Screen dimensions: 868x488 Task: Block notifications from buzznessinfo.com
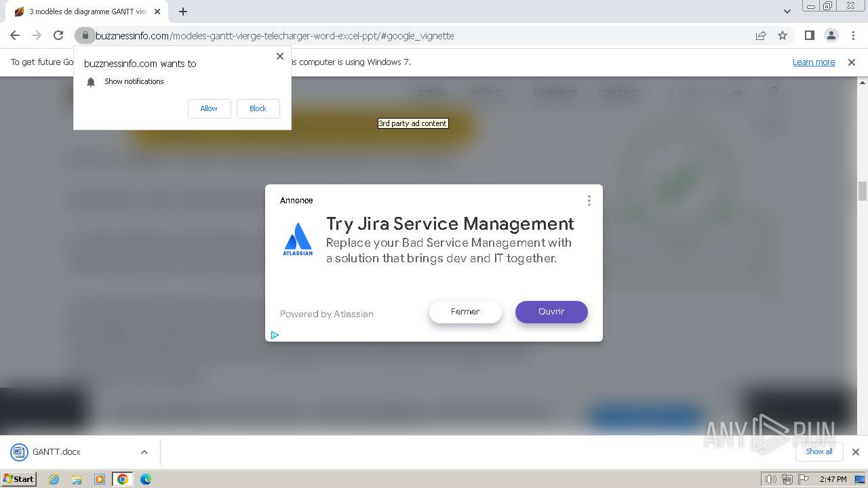tap(258, 108)
